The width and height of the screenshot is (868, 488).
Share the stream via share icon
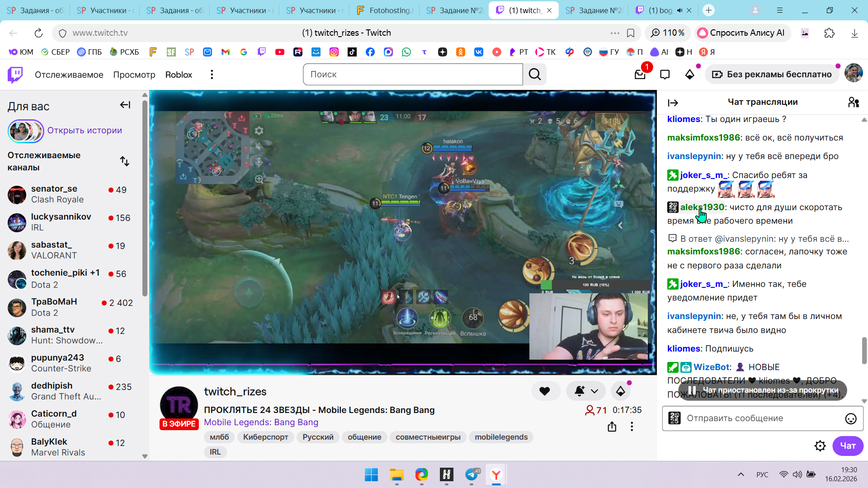[x=612, y=427]
